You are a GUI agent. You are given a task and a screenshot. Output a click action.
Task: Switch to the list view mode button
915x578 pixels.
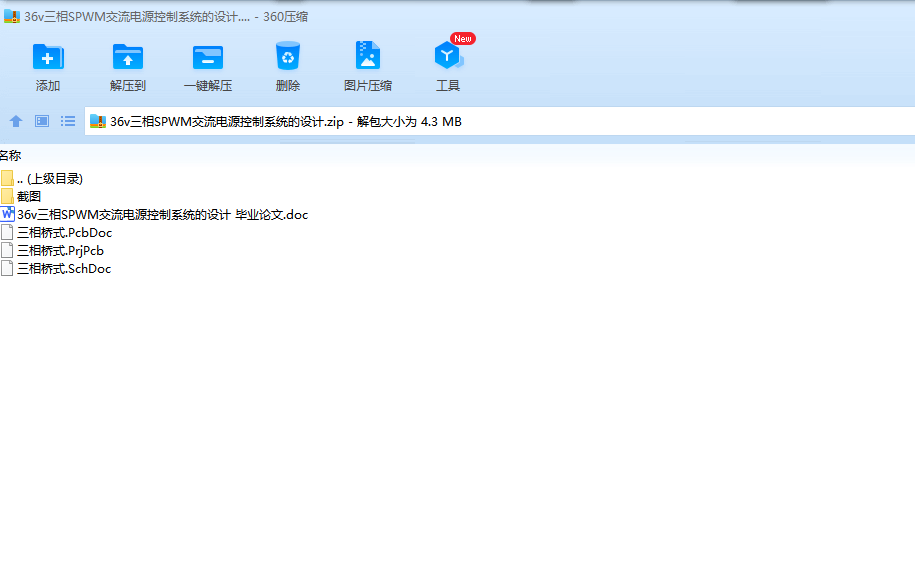[68, 121]
